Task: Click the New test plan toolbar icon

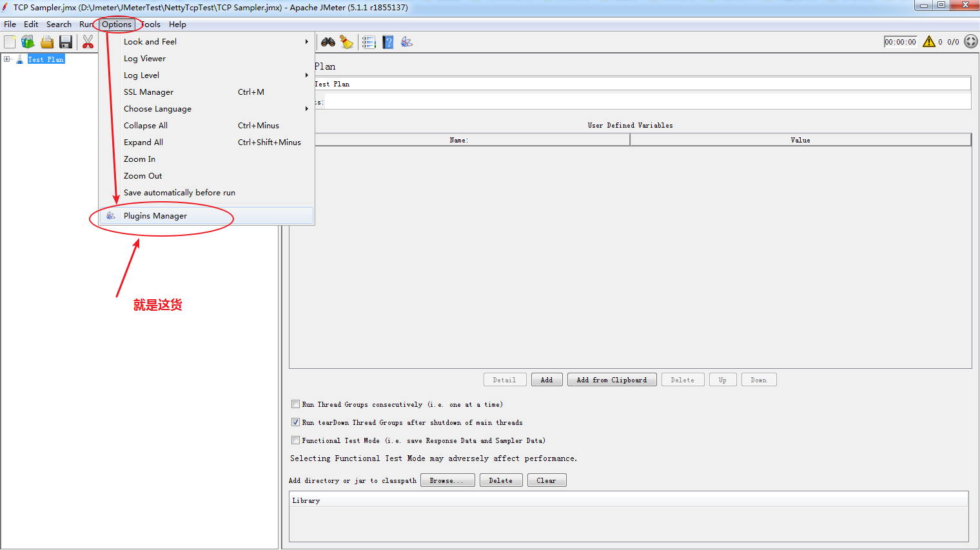Action: point(10,42)
